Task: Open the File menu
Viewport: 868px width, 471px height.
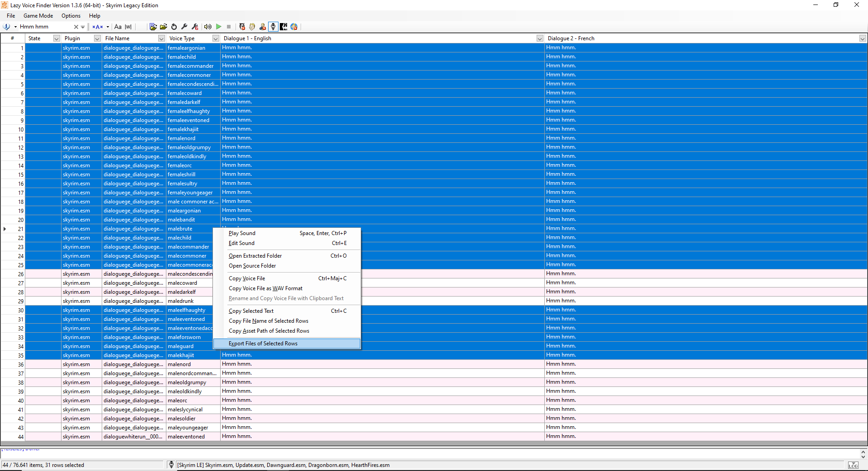Action: [11, 16]
